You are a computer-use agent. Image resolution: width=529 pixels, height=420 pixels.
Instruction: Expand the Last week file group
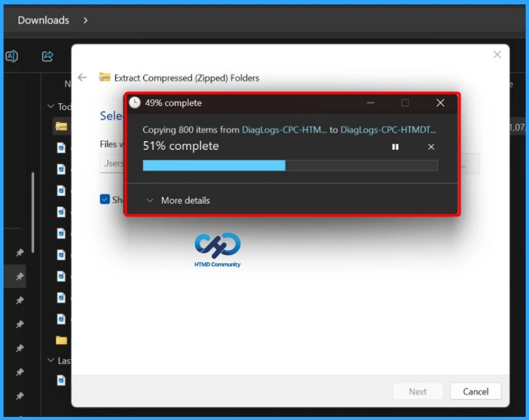[51, 360]
